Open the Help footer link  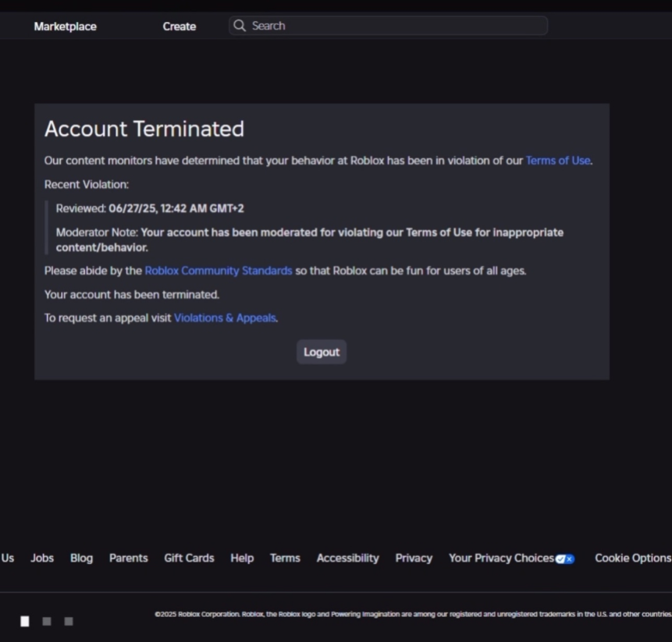pyautogui.click(x=242, y=558)
